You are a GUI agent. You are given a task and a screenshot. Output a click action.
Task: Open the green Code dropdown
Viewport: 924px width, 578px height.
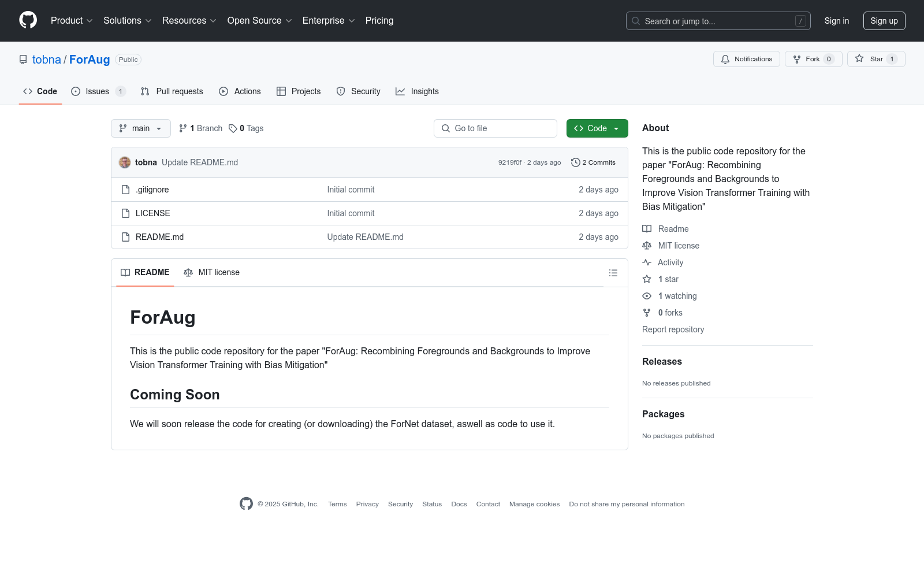pos(597,128)
